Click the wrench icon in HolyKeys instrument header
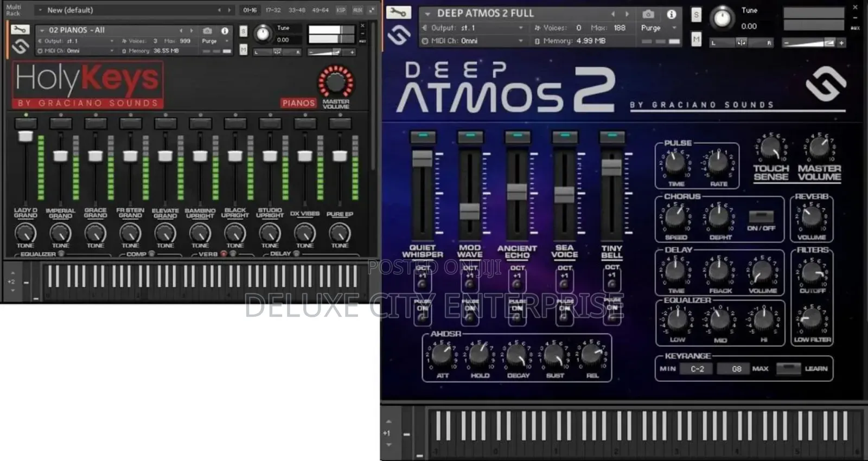 (x=20, y=29)
